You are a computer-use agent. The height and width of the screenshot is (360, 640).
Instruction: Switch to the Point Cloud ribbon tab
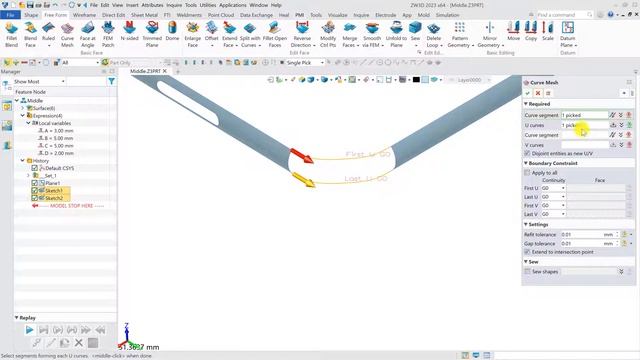point(221,15)
